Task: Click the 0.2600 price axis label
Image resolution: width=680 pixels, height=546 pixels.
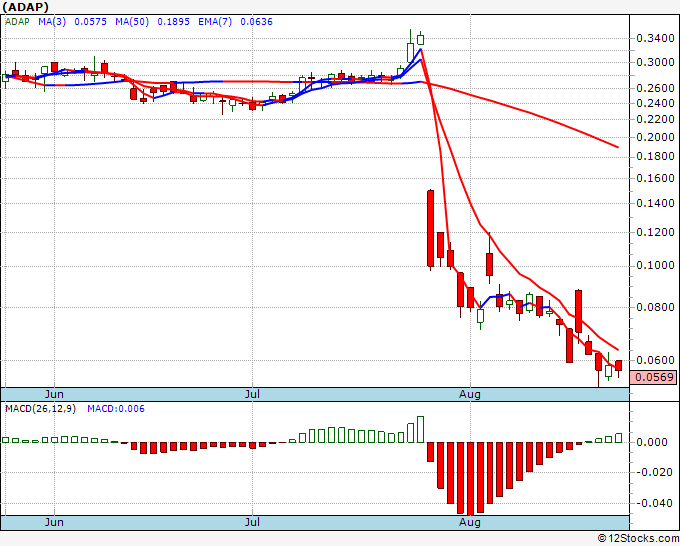Action: click(x=655, y=88)
